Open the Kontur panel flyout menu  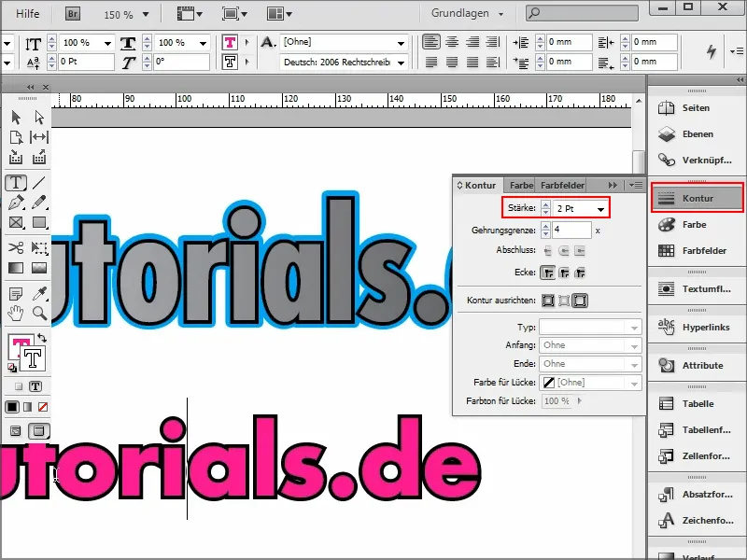636,185
